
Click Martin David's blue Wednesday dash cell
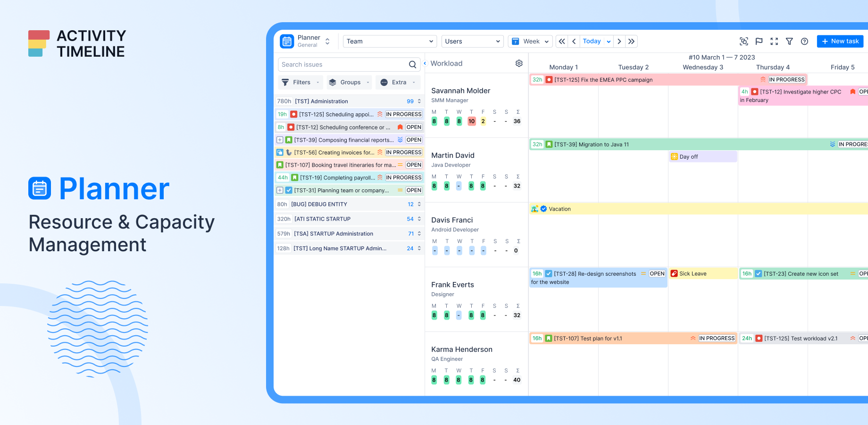[x=459, y=186]
